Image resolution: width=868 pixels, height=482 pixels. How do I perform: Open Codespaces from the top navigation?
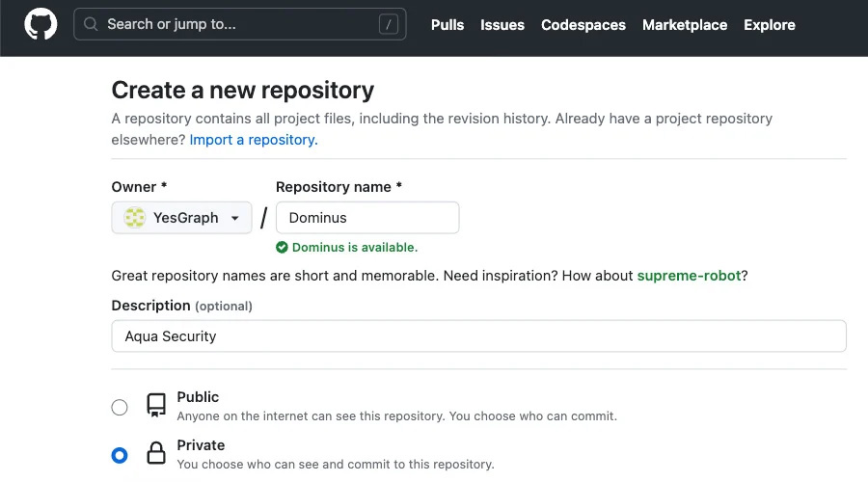[583, 25]
